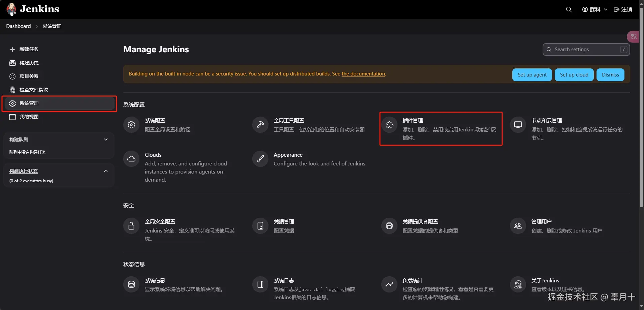The height and width of the screenshot is (310, 644).
Task: Open the documentation link
Action: tap(363, 74)
